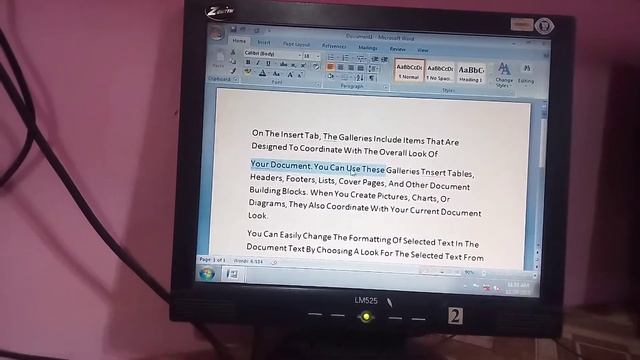Click the Decrease Indent icon
Image resolution: width=640 pixels, height=360 pixels.
pos(375,59)
